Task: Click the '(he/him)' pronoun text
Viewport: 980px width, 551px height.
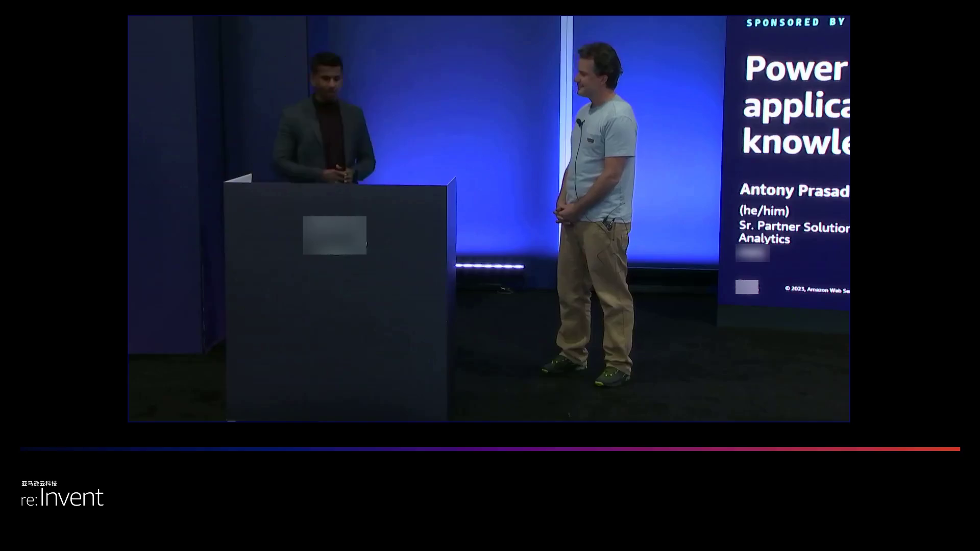Action: tap(764, 210)
